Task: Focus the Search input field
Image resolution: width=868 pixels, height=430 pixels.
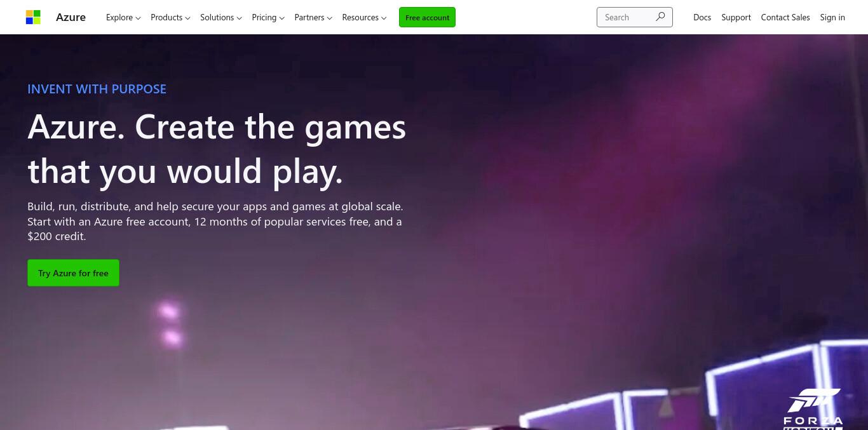Action: click(627, 17)
